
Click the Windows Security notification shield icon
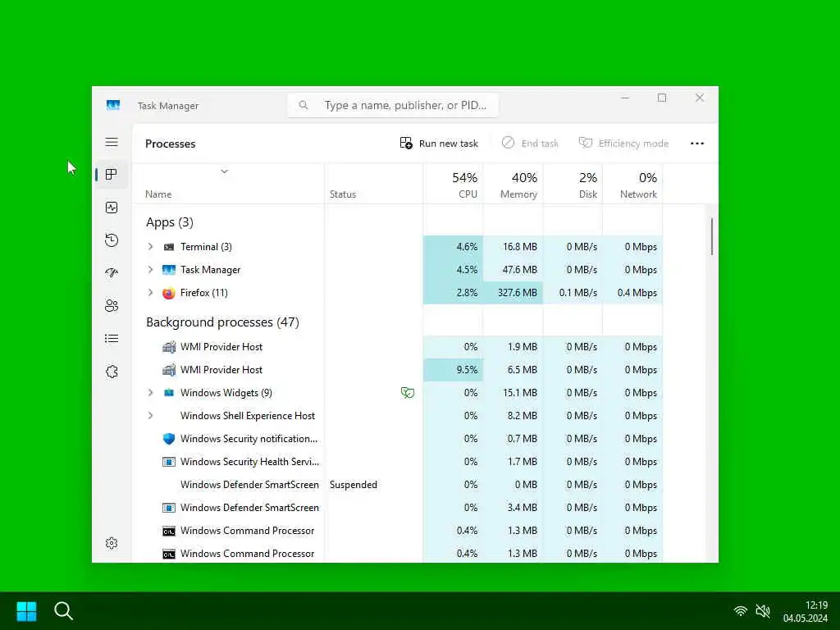(169, 439)
